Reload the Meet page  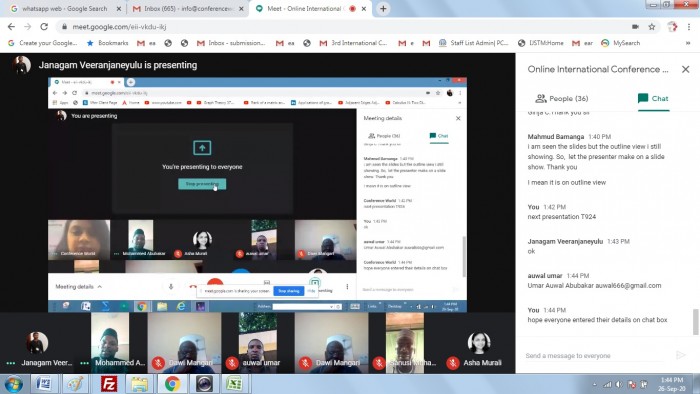44,27
